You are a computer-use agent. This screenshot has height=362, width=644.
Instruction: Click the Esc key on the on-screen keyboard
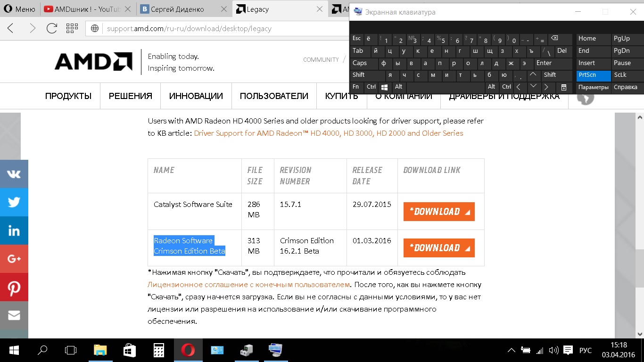357,39
